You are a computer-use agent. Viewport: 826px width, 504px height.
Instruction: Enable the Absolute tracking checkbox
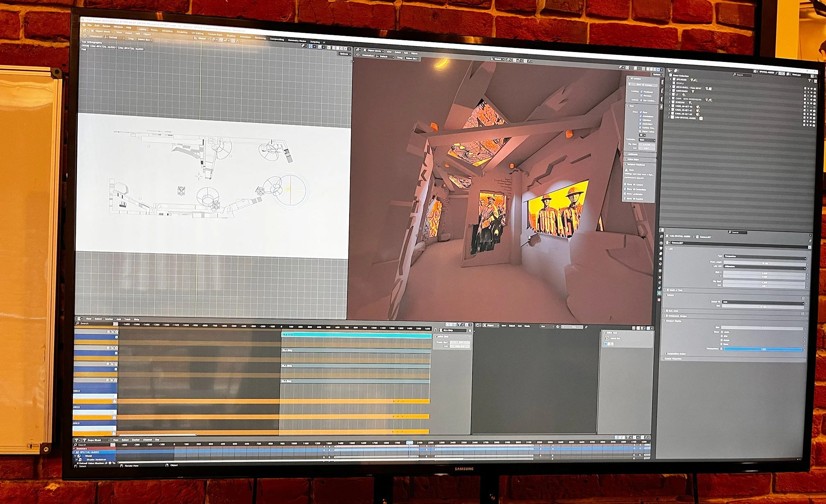(x=641, y=95)
